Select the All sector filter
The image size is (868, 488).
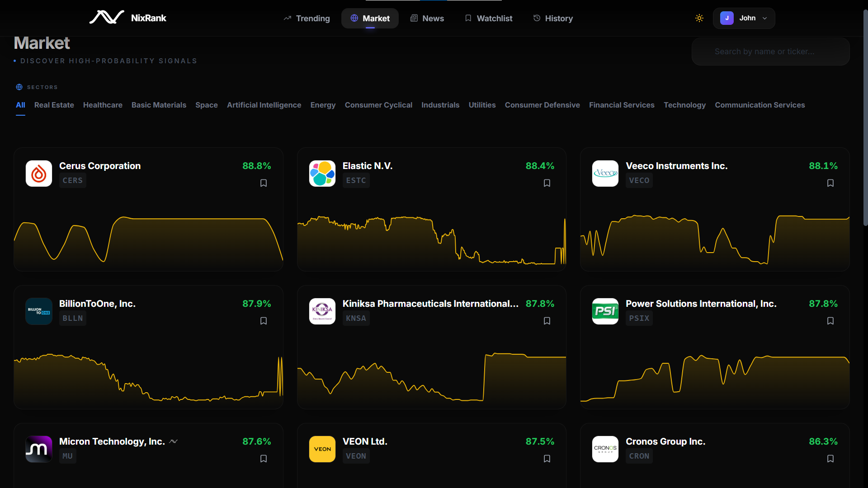click(20, 105)
